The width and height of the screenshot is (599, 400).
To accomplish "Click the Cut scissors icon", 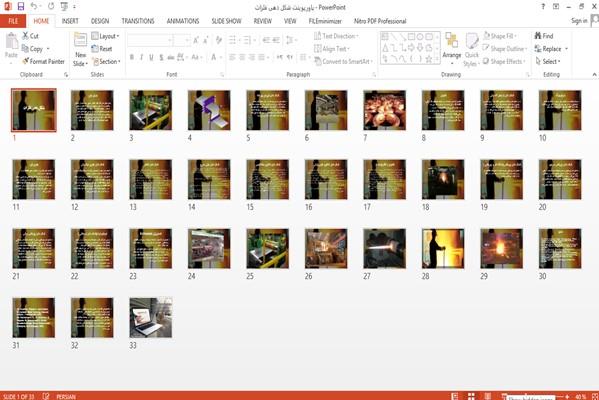I will coord(25,36).
